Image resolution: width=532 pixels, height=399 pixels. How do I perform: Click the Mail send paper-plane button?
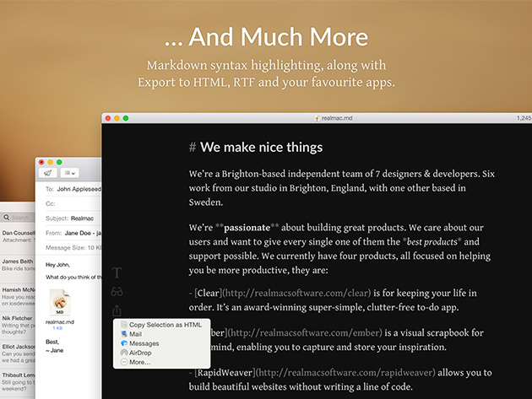(x=47, y=173)
